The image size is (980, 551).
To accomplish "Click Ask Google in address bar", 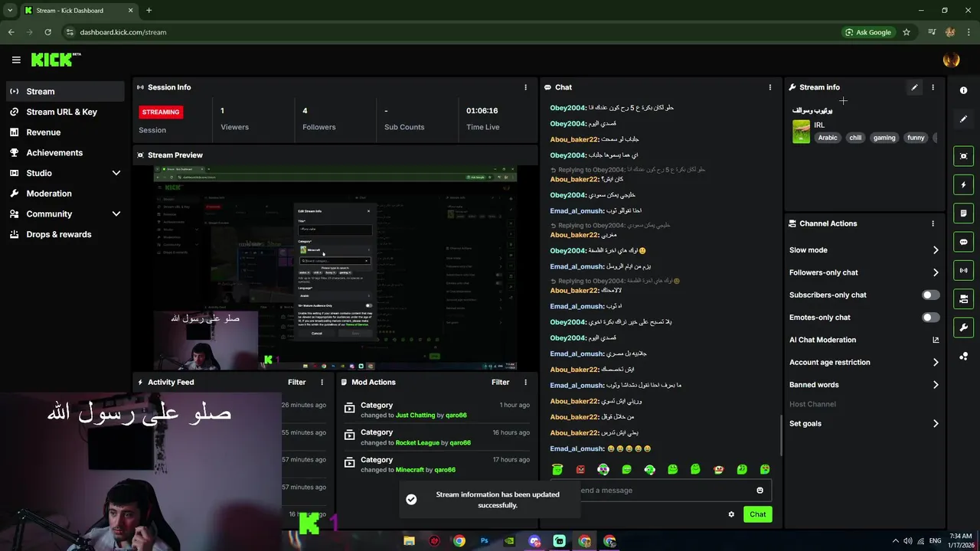I will coord(868,32).
